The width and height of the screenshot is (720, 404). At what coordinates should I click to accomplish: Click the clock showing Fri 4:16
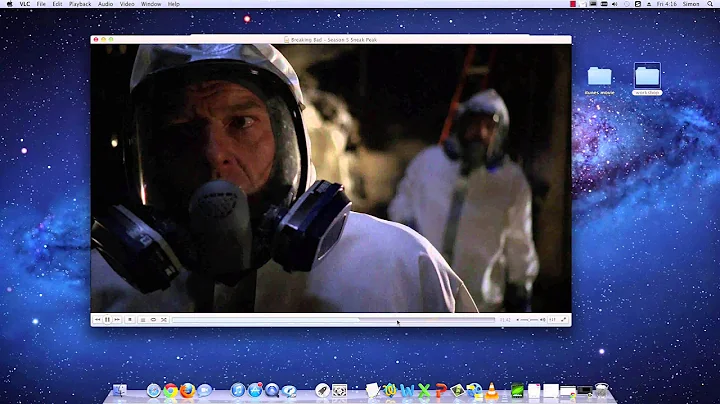click(x=666, y=4)
